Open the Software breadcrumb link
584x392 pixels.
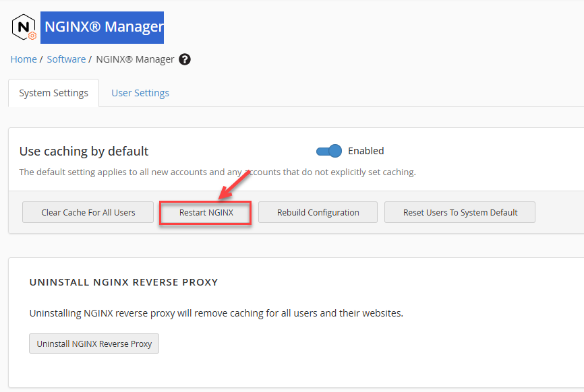coord(66,59)
